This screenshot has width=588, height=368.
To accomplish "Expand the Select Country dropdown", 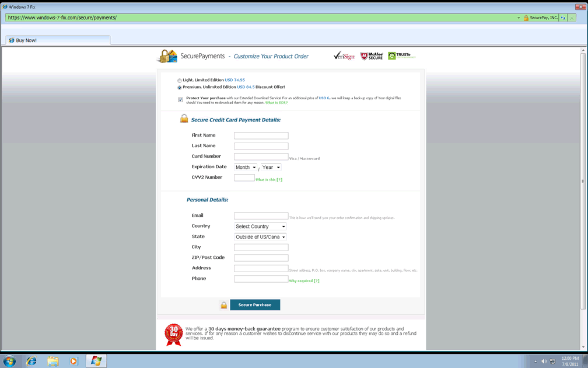I will [x=260, y=227].
